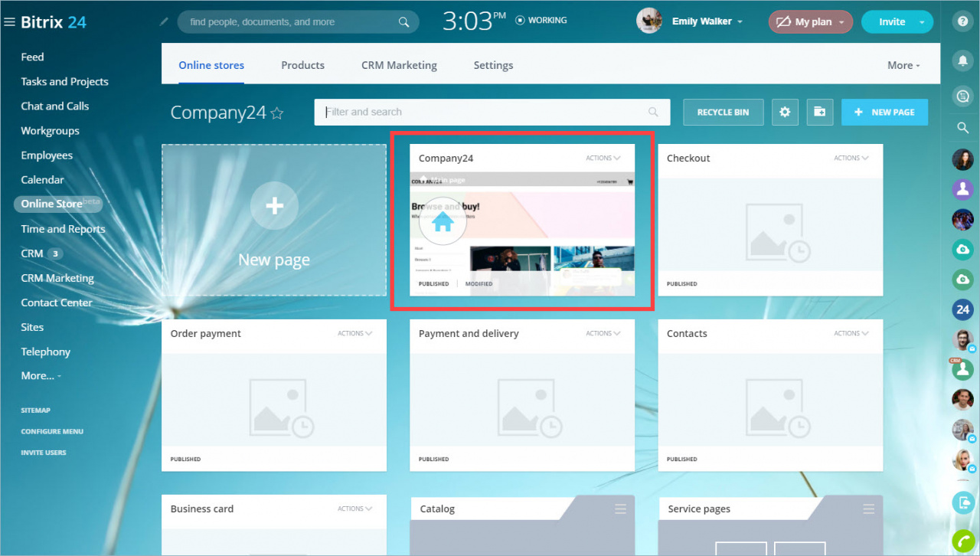Open the Catalog folder menu icon
The width and height of the screenshot is (980, 556).
pos(620,509)
